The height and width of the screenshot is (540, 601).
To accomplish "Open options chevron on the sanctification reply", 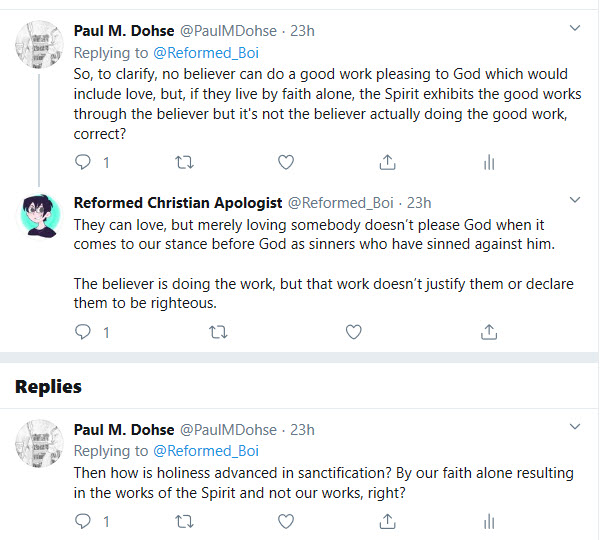I will [576, 427].
